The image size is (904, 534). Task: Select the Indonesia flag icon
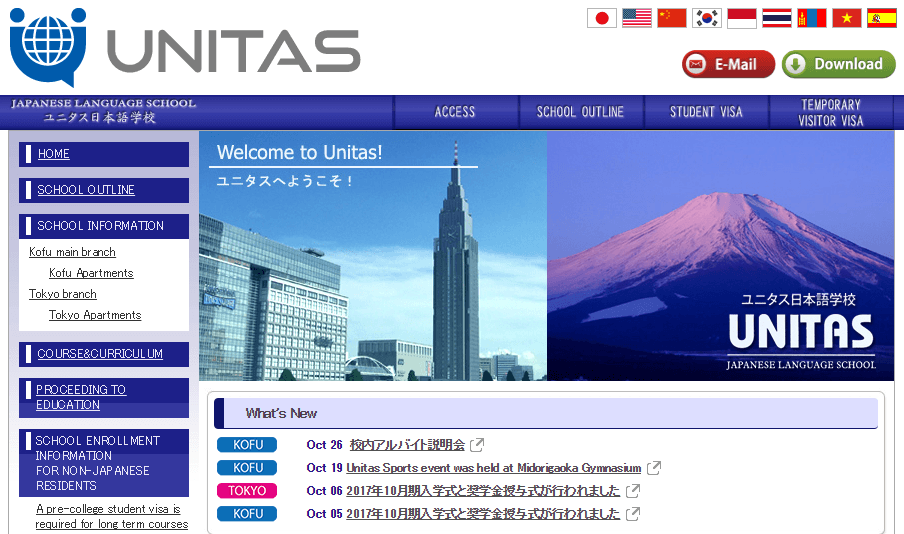(741, 18)
